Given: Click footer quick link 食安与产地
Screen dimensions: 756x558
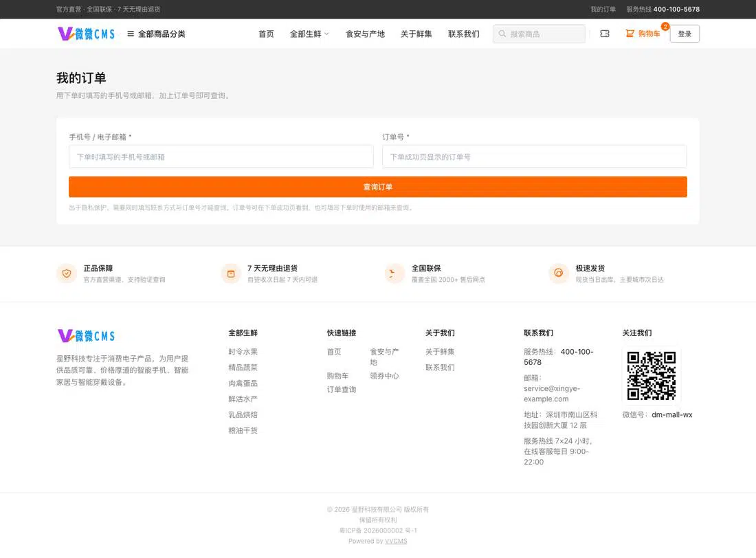Looking at the screenshot, I should tap(384, 357).
